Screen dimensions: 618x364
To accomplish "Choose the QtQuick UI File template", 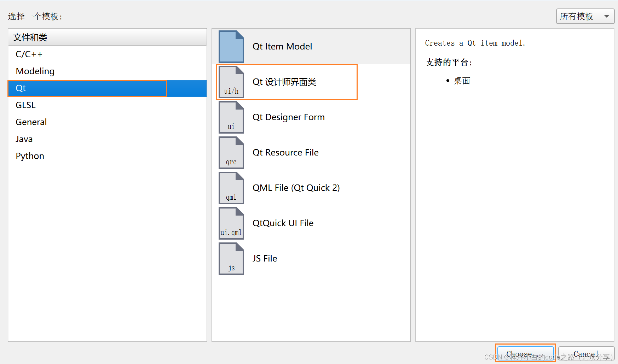I will (311, 223).
